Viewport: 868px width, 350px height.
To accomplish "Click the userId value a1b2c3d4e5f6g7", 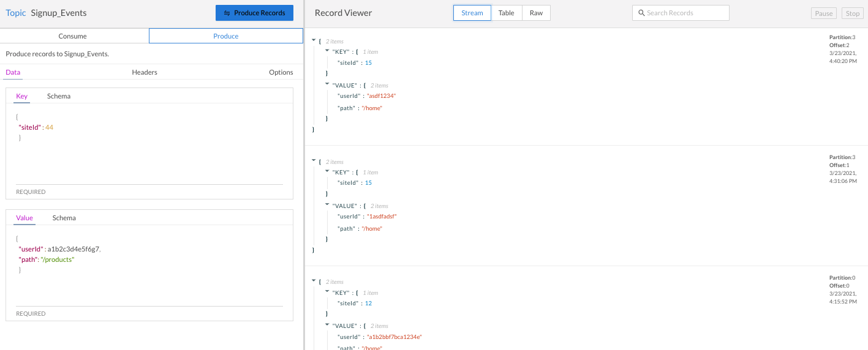I will click(x=74, y=249).
